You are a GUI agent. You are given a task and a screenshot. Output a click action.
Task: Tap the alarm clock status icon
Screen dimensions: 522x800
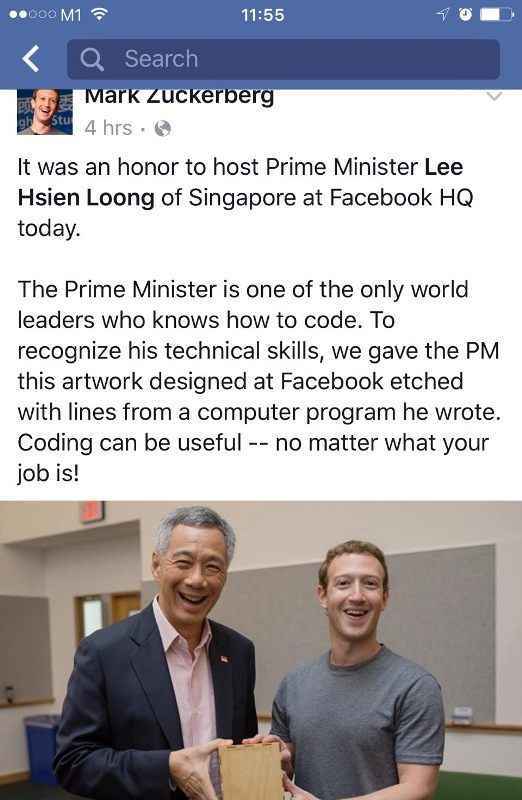click(465, 15)
